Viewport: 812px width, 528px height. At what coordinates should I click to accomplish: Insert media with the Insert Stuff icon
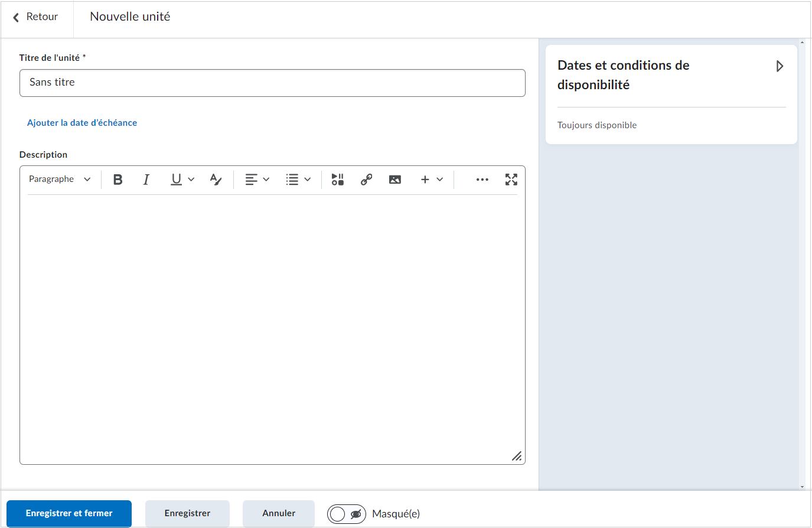tap(338, 180)
